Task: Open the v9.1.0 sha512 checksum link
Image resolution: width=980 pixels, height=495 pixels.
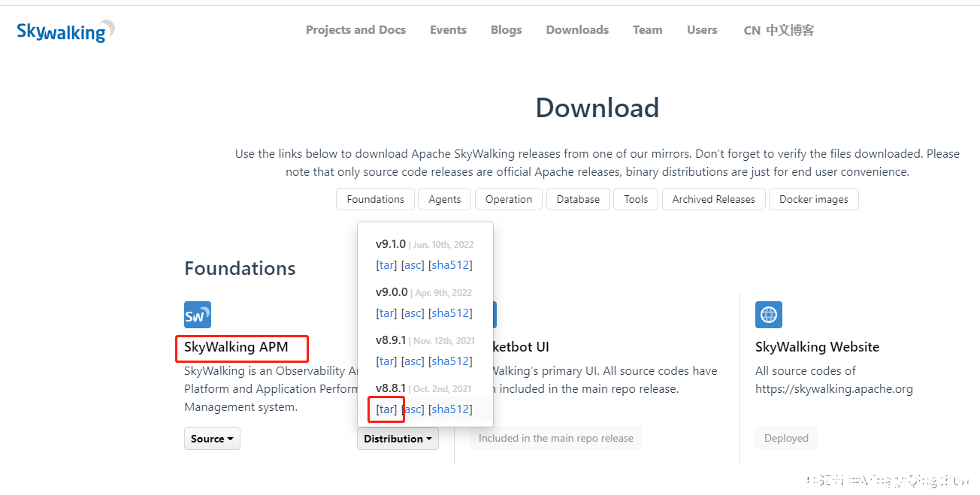Action: (x=450, y=265)
